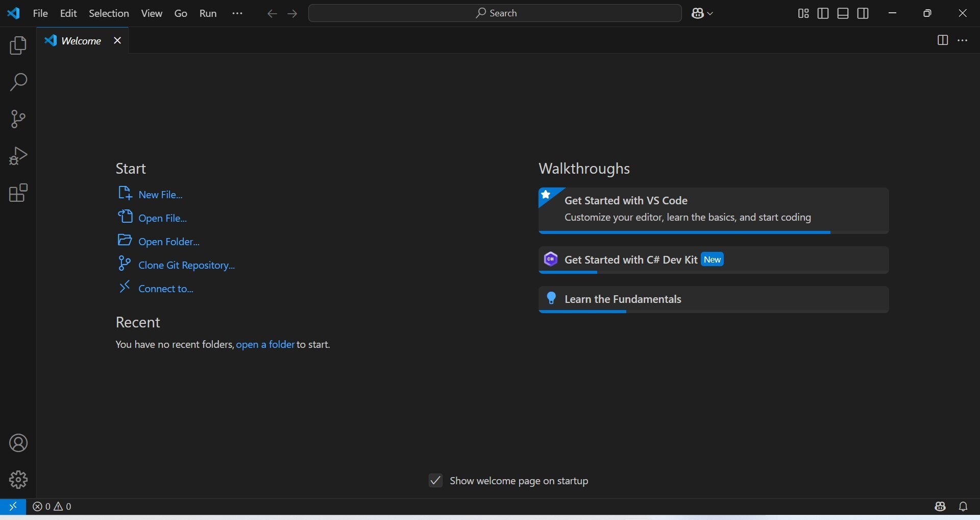Expand the hidden menus ellipsis in menu bar
The width and height of the screenshot is (980, 520).
coord(237,14)
